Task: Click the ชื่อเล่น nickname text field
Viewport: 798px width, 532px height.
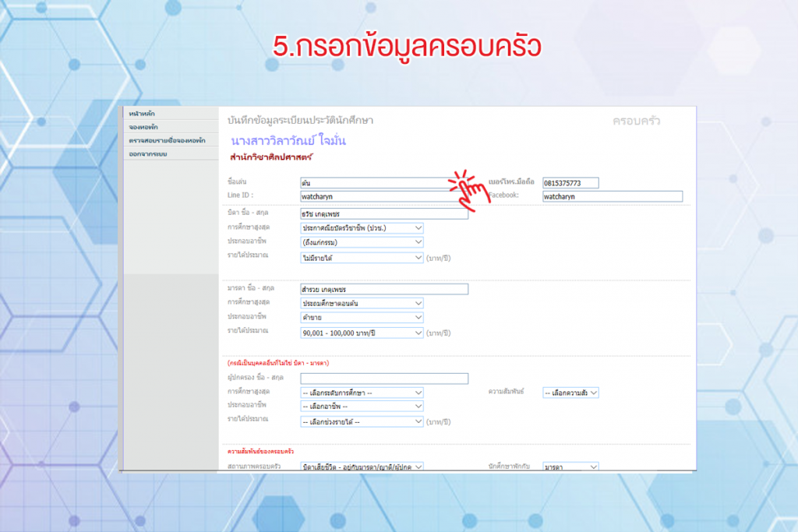Action: point(374,183)
